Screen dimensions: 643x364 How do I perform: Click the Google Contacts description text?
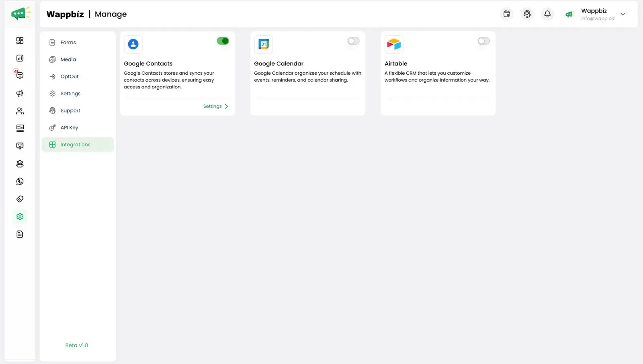(169, 80)
